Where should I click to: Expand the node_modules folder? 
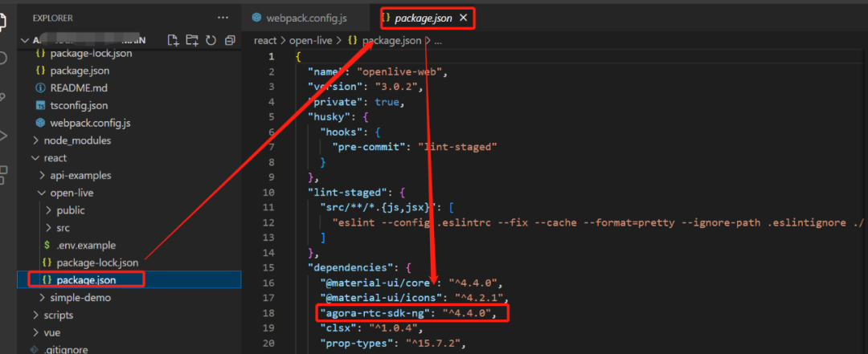pos(72,140)
